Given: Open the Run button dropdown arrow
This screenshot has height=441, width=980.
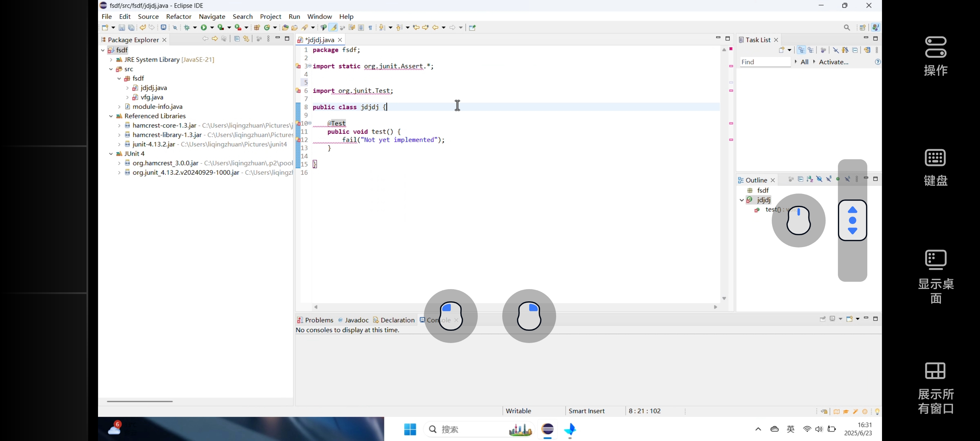Looking at the screenshot, I should coord(212,27).
